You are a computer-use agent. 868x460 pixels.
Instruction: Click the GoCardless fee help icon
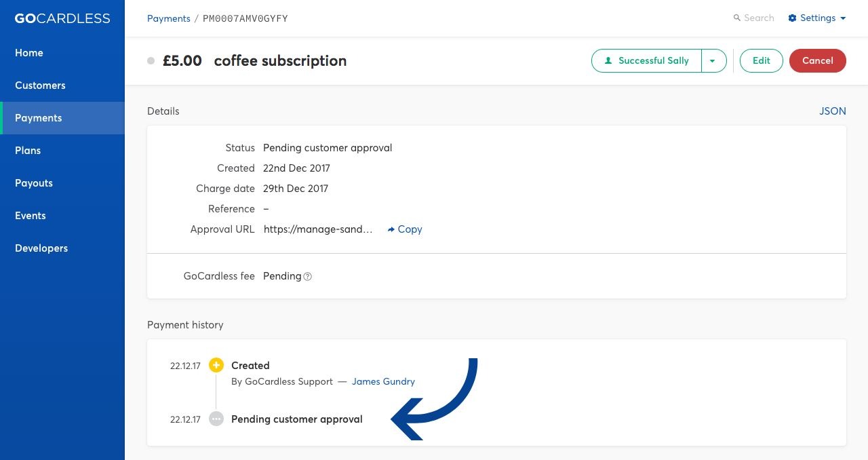coord(307,276)
